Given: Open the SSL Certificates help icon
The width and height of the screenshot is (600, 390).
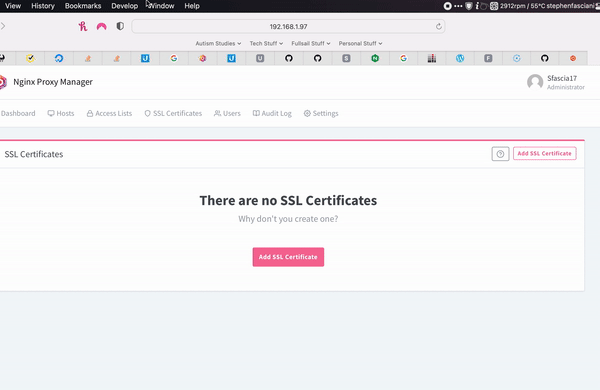Looking at the screenshot, I should pyautogui.click(x=500, y=154).
